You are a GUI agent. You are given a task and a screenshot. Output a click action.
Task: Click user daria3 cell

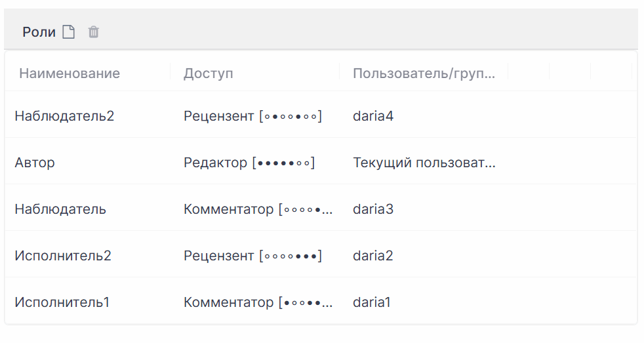(x=373, y=209)
